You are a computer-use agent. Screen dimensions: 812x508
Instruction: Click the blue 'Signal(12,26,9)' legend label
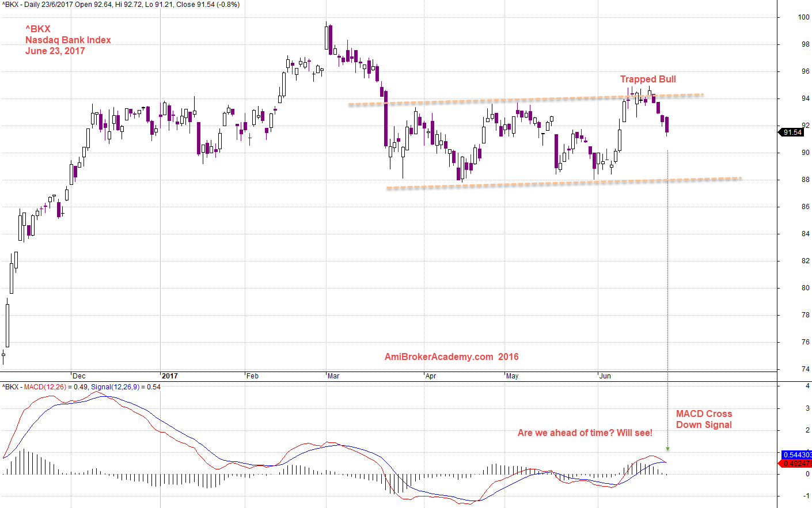click(x=115, y=387)
